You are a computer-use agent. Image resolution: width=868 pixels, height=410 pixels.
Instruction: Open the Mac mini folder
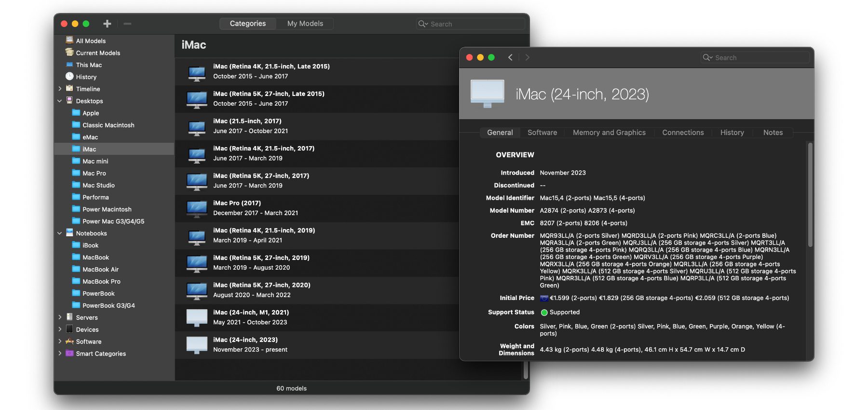click(x=95, y=161)
